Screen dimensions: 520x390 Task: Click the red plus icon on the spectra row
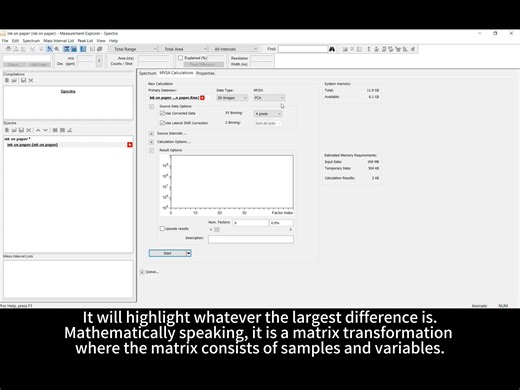130,145
